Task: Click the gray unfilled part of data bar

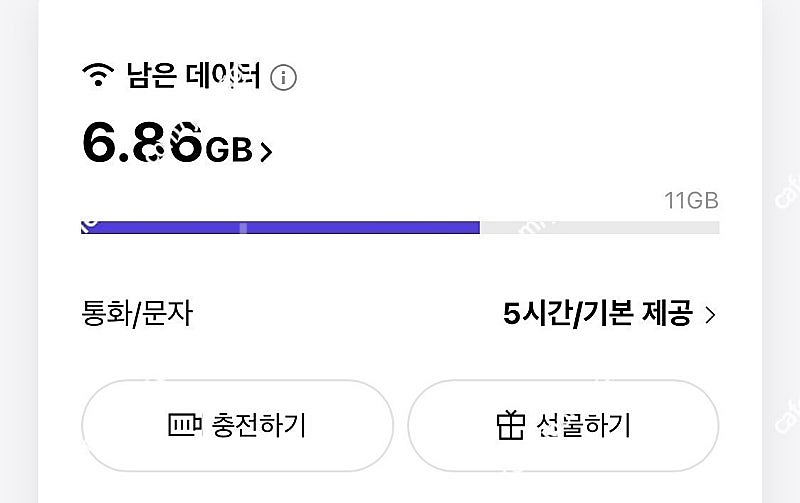Action: 600,228
